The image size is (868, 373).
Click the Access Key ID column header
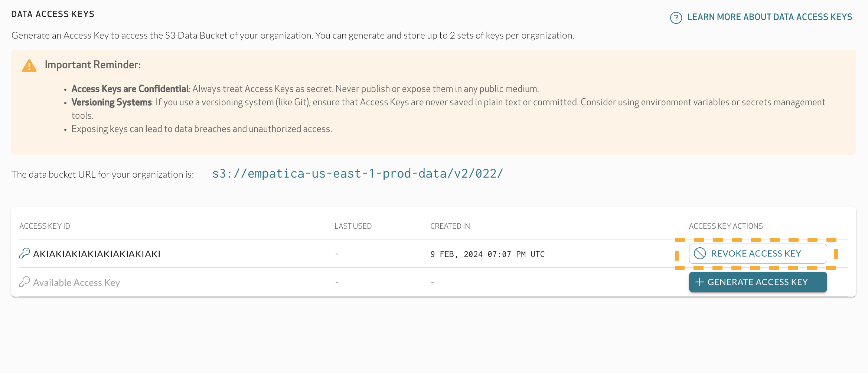[x=45, y=226]
